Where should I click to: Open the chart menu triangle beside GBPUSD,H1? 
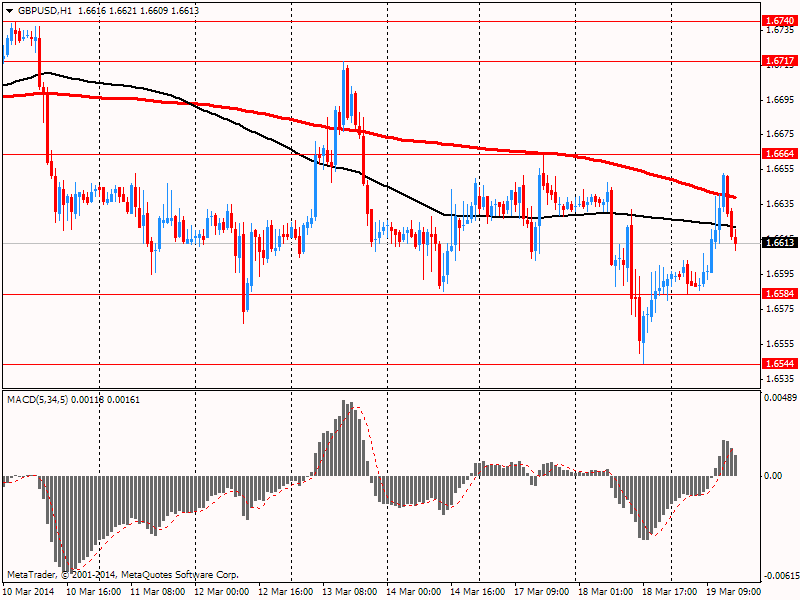pos(10,11)
